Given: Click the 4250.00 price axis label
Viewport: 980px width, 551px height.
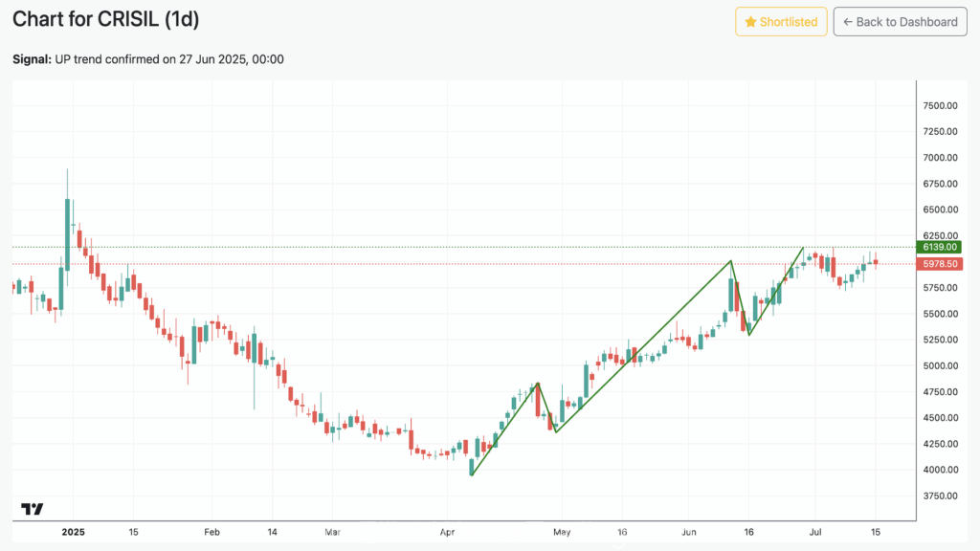Looking at the screenshot, I should (940, 444).
